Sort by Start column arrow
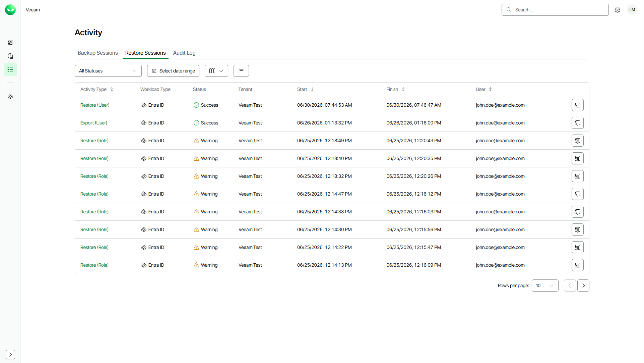Screen dimensions: 644x363 click(312, 89)
